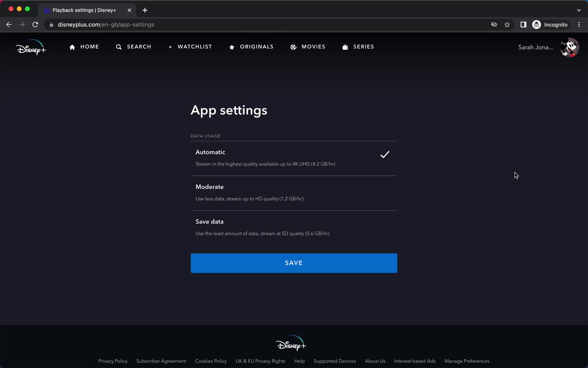Click the Series TV icon
Image resolution: width=588 pixels, height=368 pixels.
tap(345, 47)
